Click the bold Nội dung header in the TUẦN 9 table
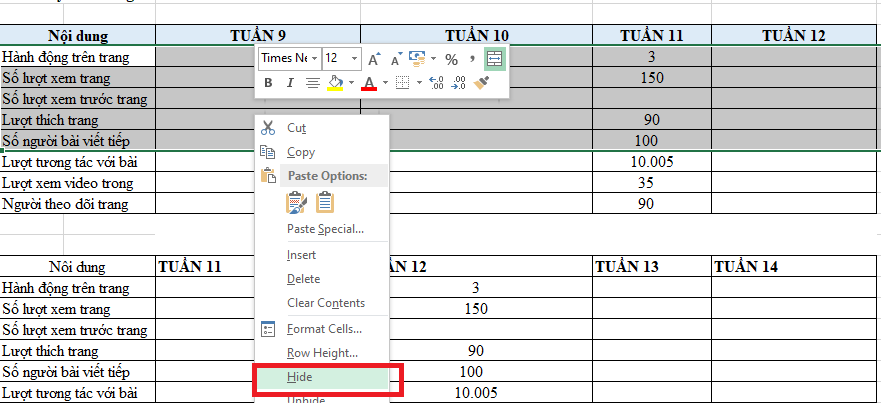The width and height of the screenshot is (881, 403). point(78,35)
